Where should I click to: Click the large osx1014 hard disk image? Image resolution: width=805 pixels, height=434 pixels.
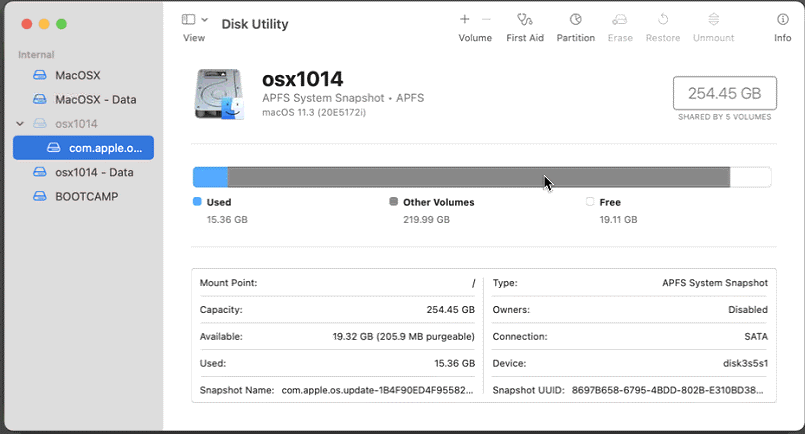click(219, 95)
